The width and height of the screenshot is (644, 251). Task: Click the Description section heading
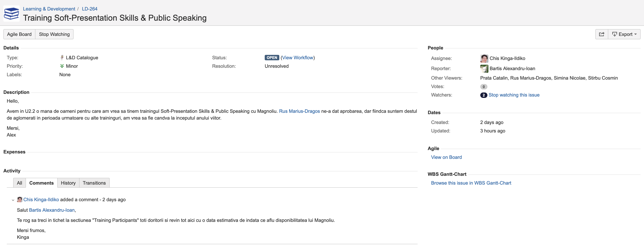[16, 92]
